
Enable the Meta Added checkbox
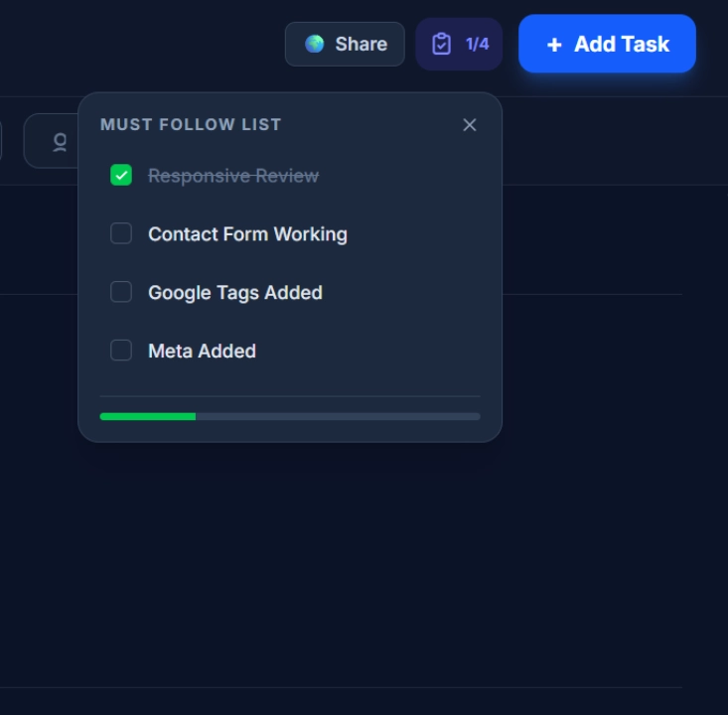coord(121,351)
